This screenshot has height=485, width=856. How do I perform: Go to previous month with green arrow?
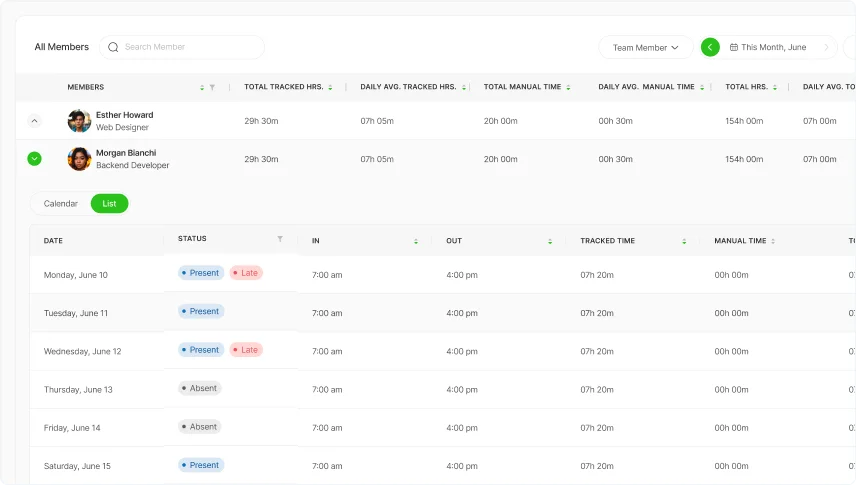coord(710,47)
